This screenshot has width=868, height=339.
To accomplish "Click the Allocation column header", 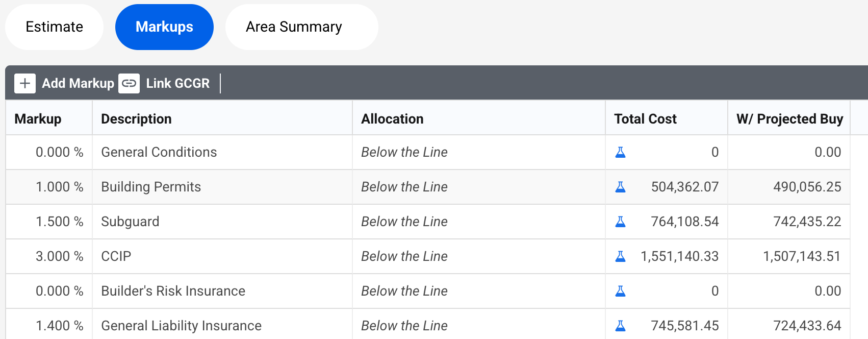I will (x=392, y=119).
